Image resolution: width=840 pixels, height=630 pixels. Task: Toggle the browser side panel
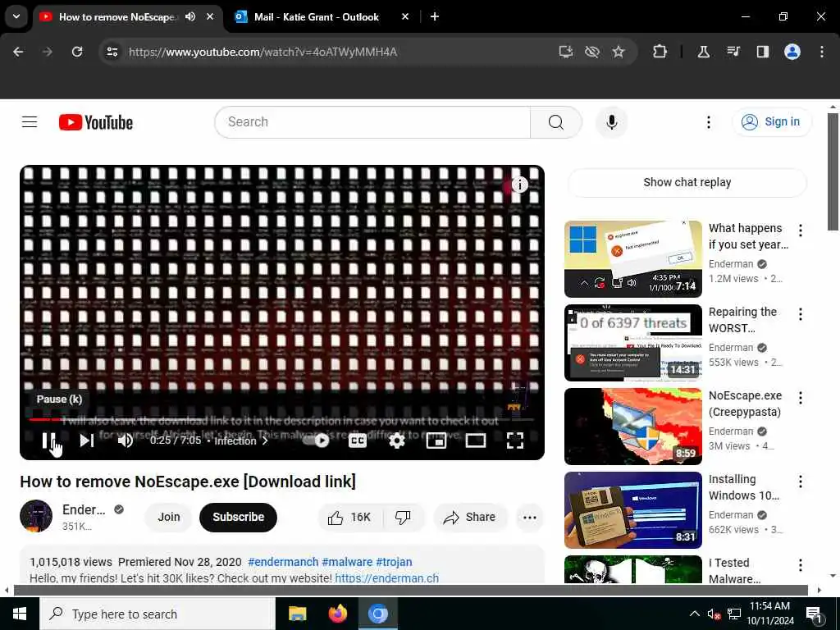tap(762, 52)
